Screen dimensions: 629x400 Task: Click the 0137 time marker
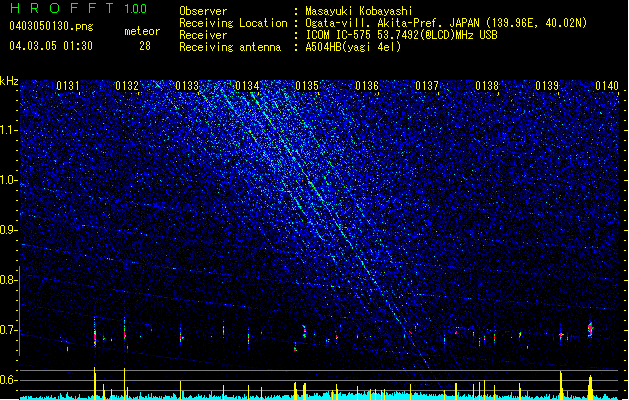click(x=427, y=86)
